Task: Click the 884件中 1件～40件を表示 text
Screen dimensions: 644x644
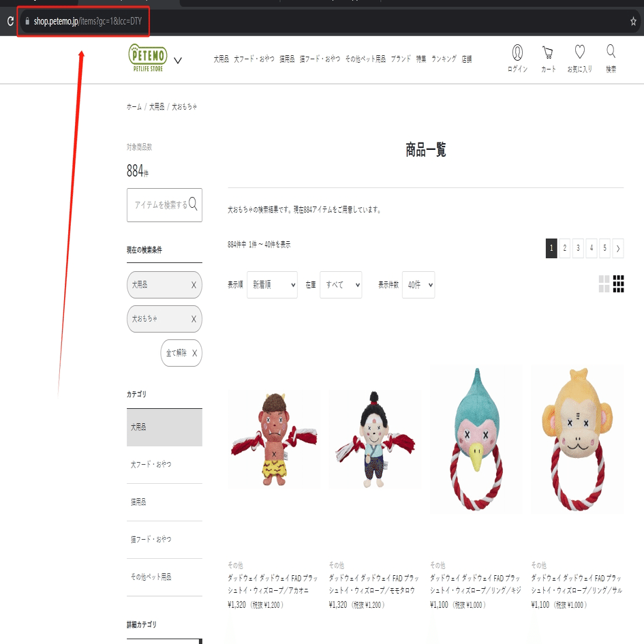Action: [x=259, y=245]
